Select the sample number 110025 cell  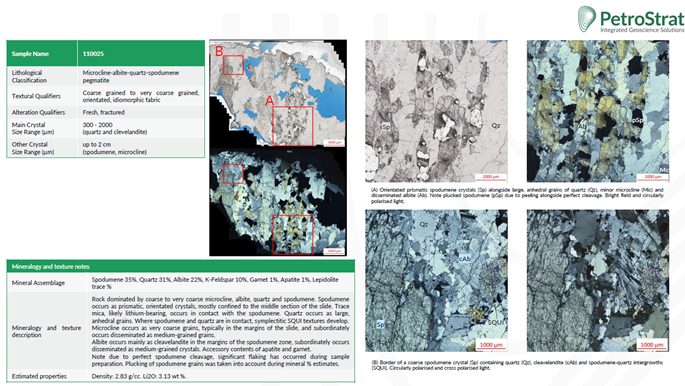coord(141,54)
